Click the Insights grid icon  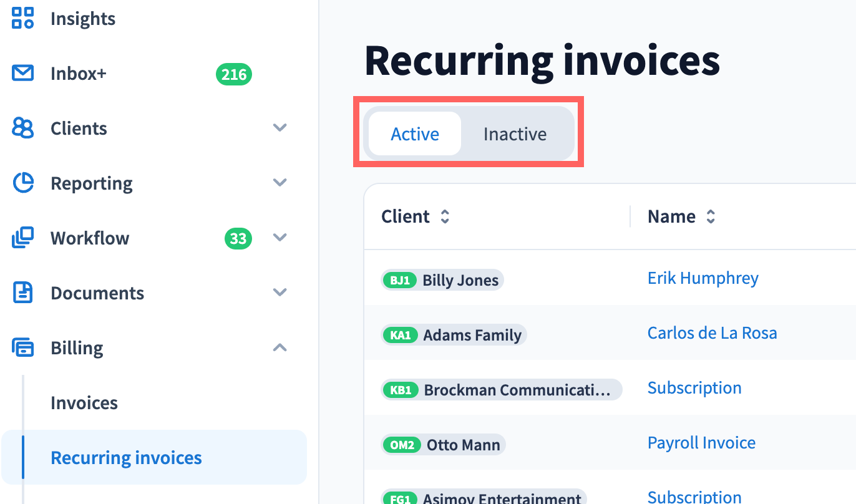click(23, 19)
